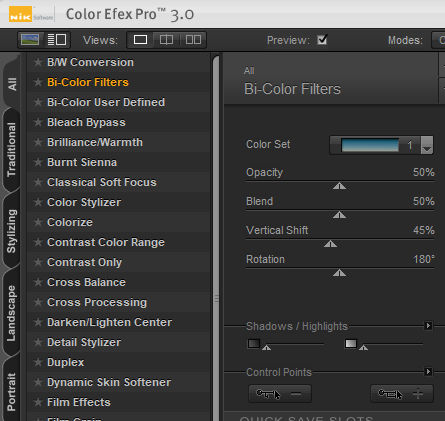The width and height of the screenshot is (445, 421).
Task: Open the Color Set dropdown arrow
Action: point(427,145)
